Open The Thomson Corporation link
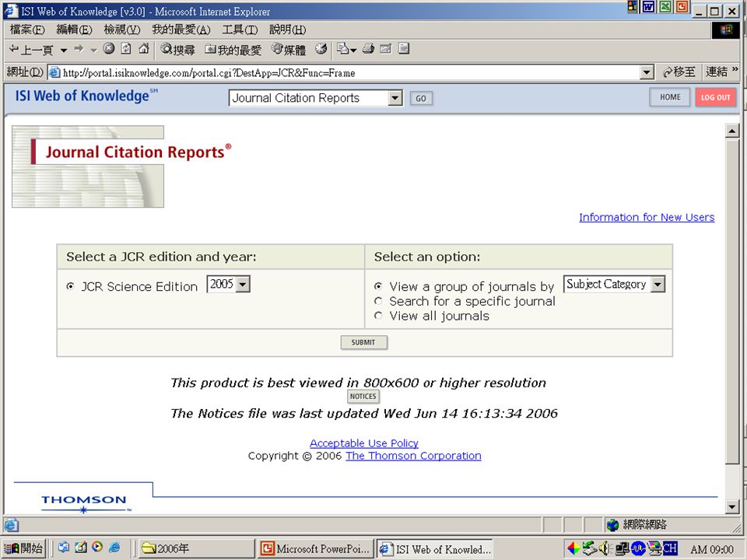Screen dimensions: 747x560 [413, 456]
